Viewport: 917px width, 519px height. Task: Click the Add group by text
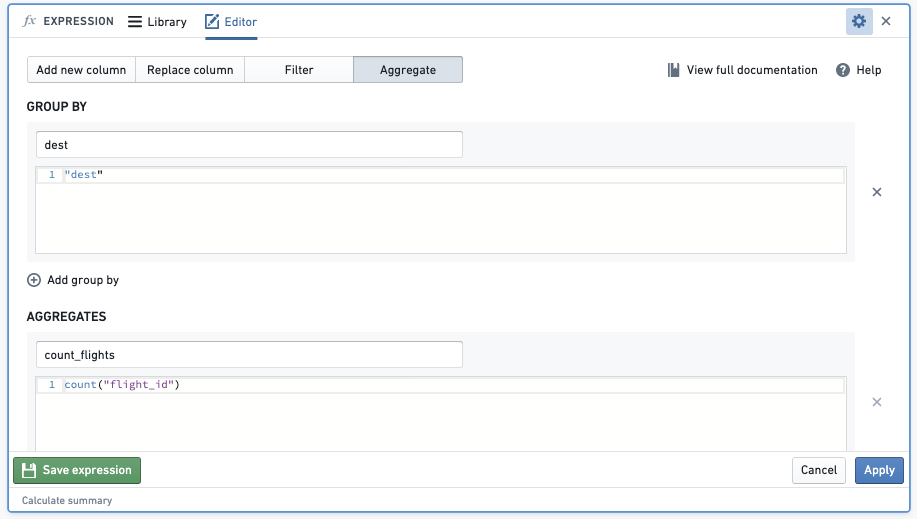click(83, 280)
